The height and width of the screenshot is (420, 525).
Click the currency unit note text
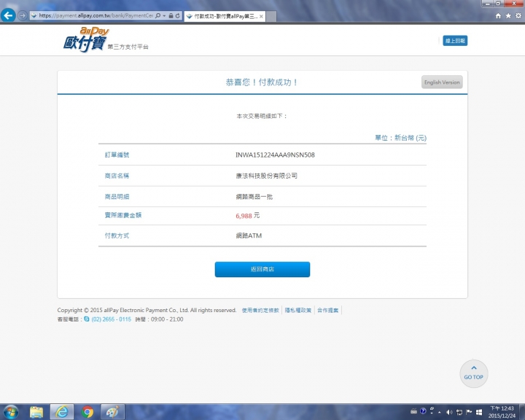(400, 138)
